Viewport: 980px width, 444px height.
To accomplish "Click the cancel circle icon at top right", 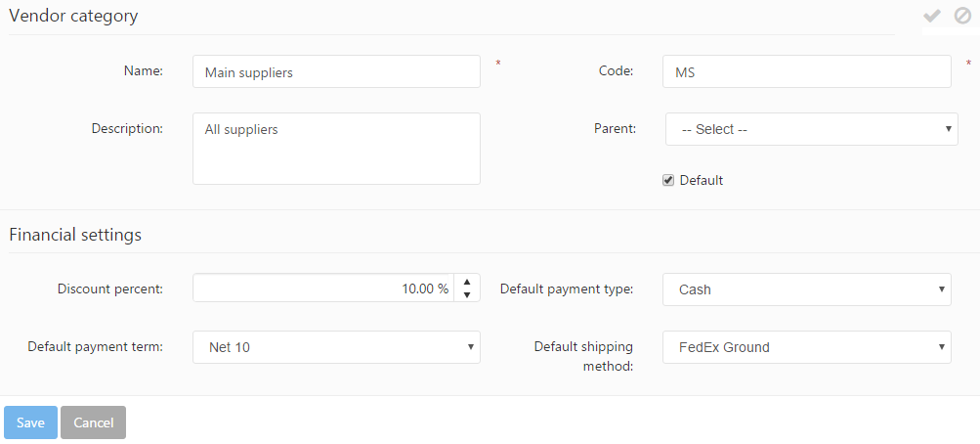I will pyautogui.click(x=962, y=16).
